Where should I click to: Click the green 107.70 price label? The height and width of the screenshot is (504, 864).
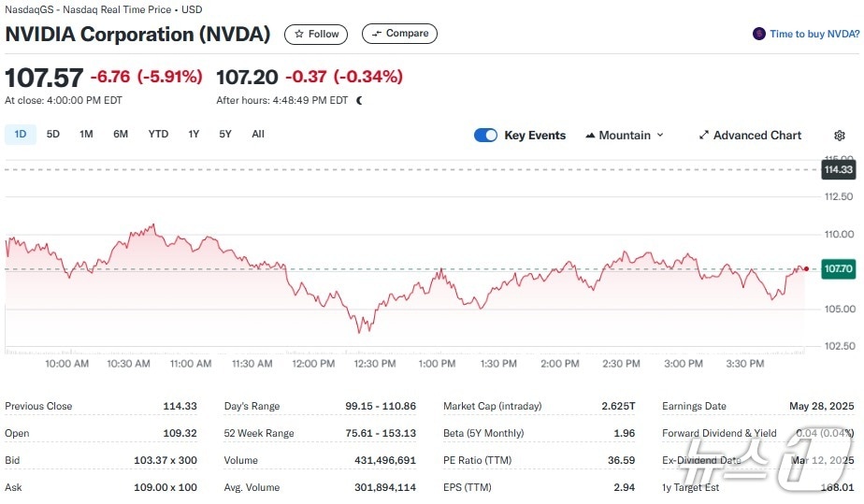coord(838,269)
